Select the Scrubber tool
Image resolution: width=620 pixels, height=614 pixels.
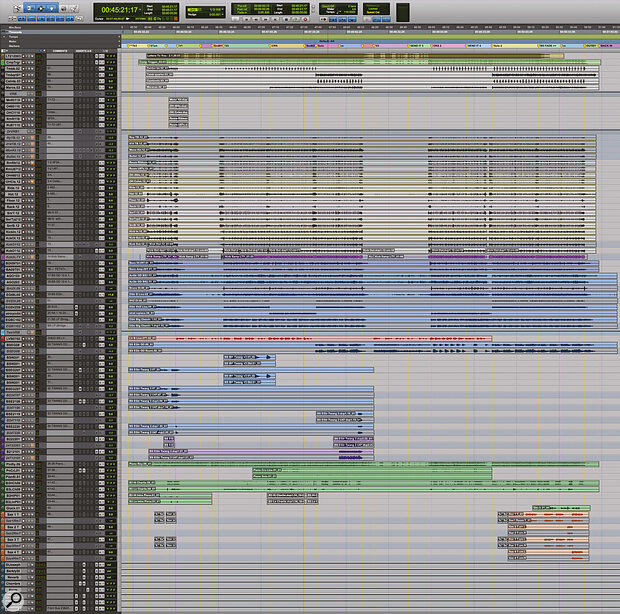click(x=63, y=8)
